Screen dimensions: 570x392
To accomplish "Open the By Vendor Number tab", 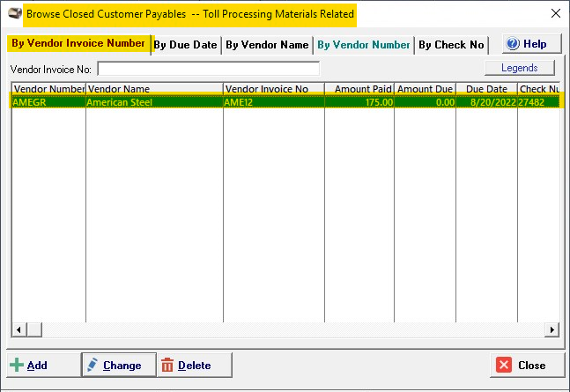I will click(x=363, y=45).
